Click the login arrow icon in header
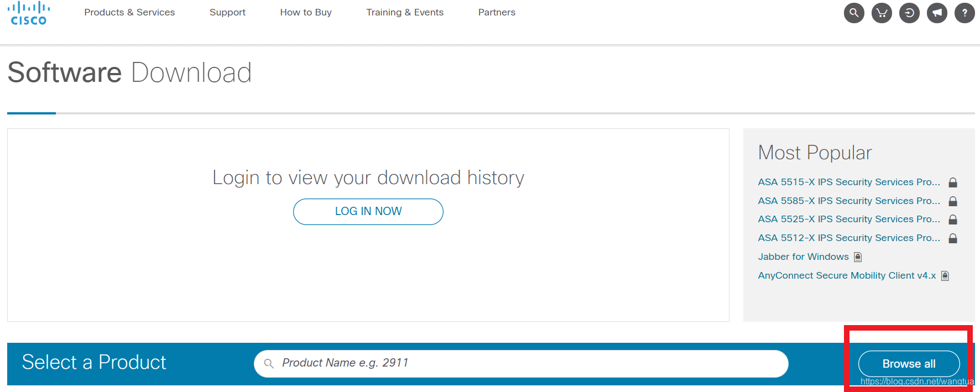 click(x=909, y=13)
